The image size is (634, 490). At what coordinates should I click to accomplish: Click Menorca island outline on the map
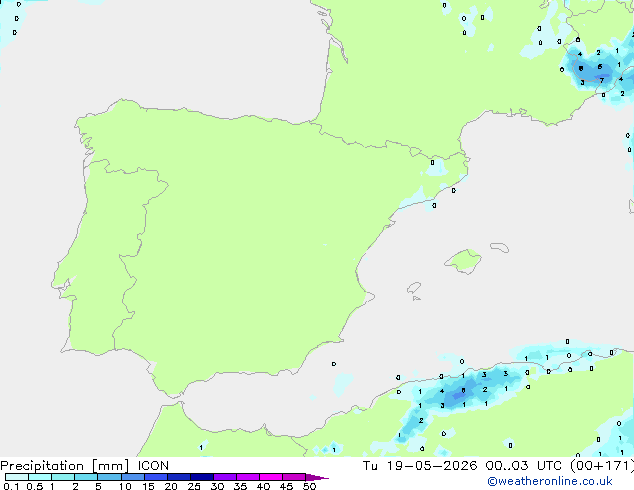coord(499,247)
